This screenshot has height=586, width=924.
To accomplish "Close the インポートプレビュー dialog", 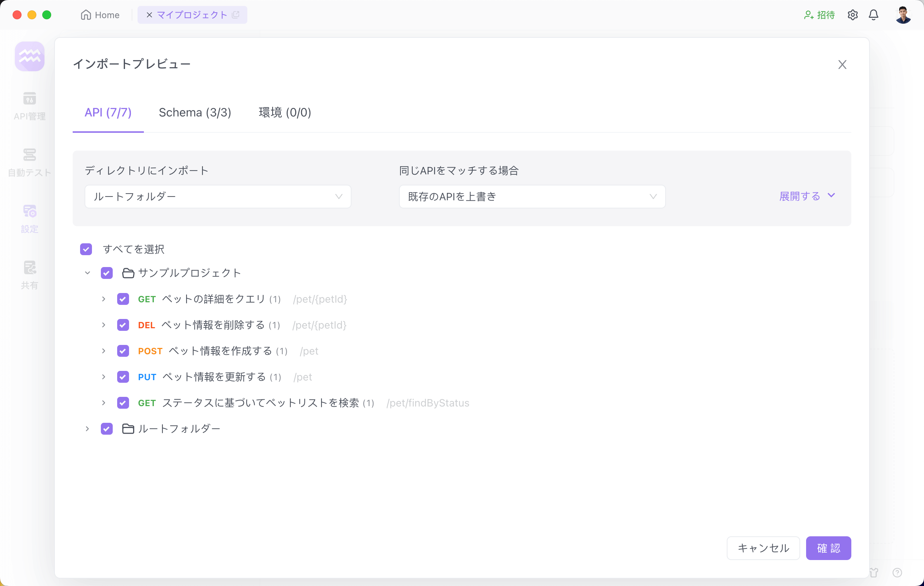I will pos(842,65).
